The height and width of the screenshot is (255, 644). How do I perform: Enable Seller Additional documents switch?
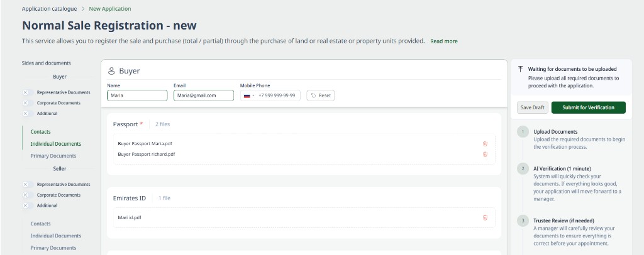(28, 205)
